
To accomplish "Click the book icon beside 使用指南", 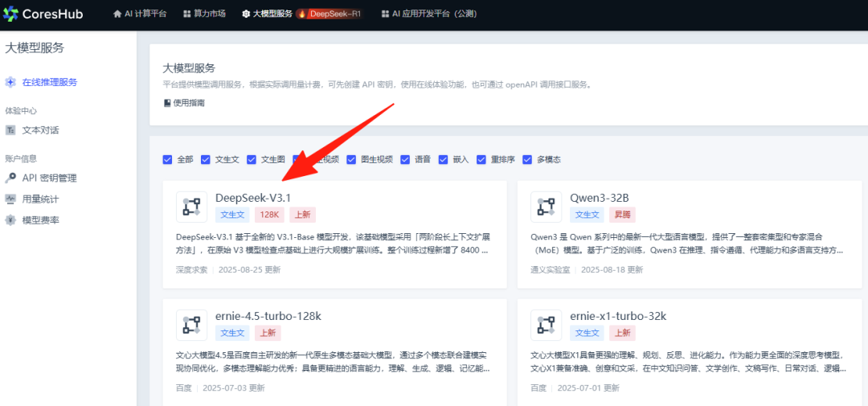I will 167,102.
